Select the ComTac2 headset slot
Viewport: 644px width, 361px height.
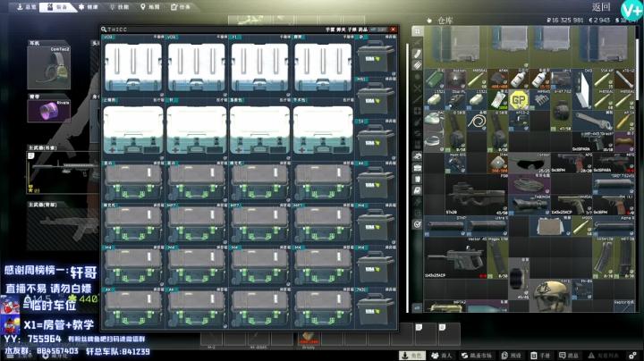click(48, 67)
